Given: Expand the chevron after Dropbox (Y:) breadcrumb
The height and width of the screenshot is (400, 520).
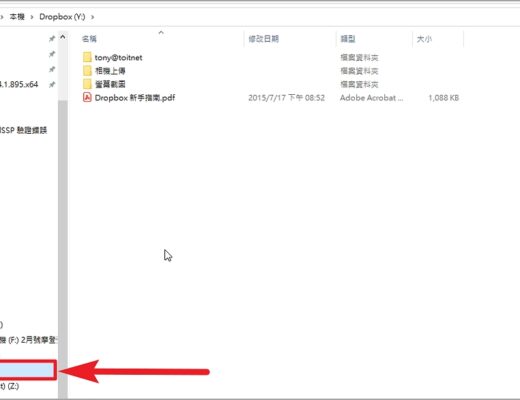Looking at the screenshot, I should click(x=92, y=17).
